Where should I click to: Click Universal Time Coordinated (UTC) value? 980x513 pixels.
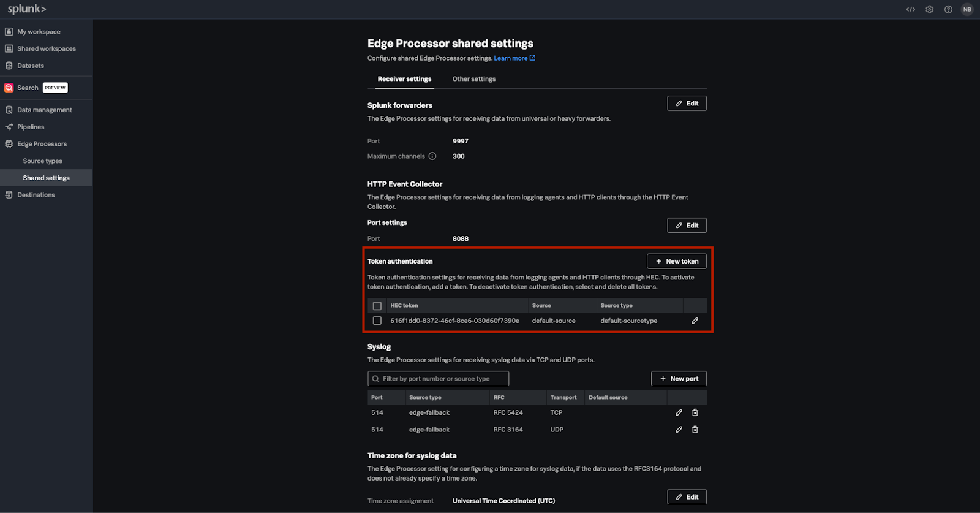coord(503,501)
